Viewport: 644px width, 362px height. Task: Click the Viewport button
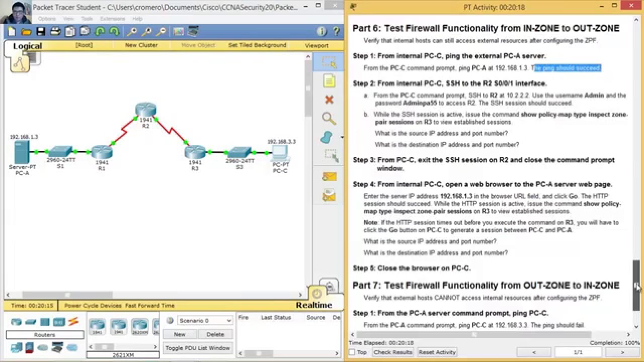[x=316, y=45]
